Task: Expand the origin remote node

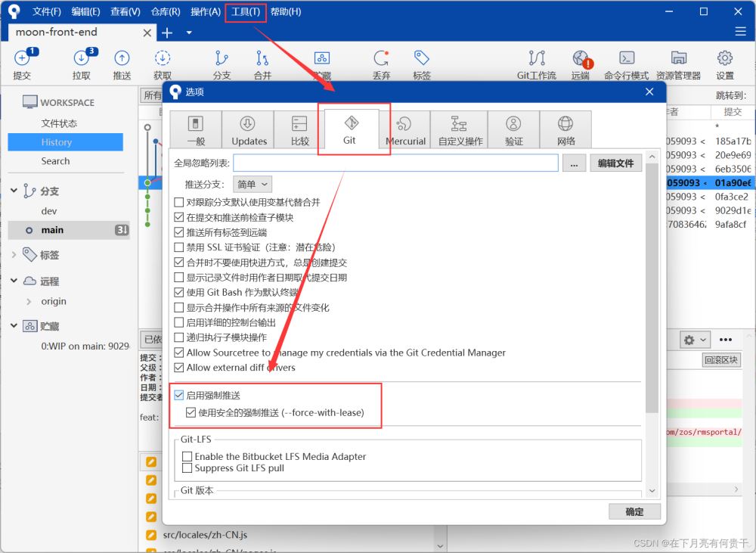Action: tap(29, 302)
